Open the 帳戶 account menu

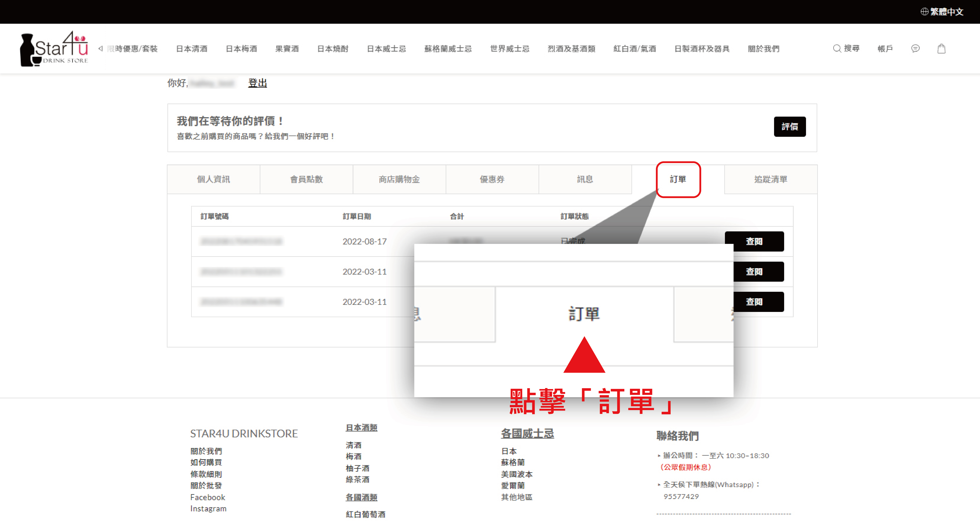[x=885, y=49]
